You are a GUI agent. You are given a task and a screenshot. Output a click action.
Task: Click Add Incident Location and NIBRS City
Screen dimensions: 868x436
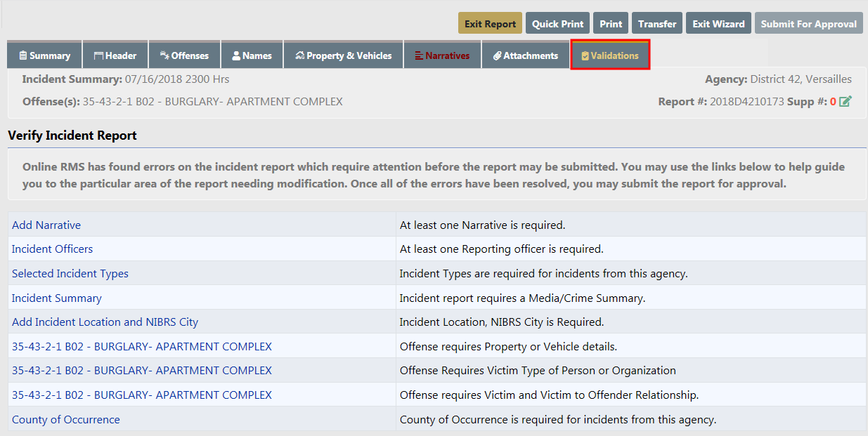click(x=105, y=322)
